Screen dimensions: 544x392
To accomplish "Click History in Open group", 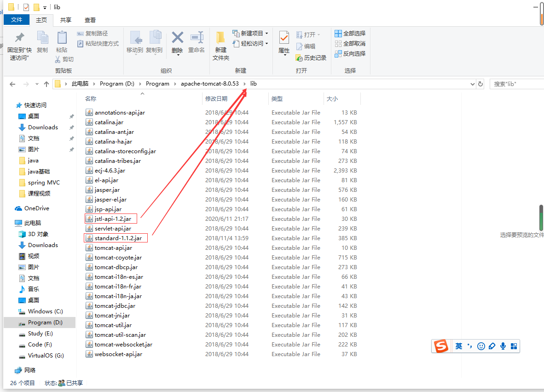I will (311, 58).
